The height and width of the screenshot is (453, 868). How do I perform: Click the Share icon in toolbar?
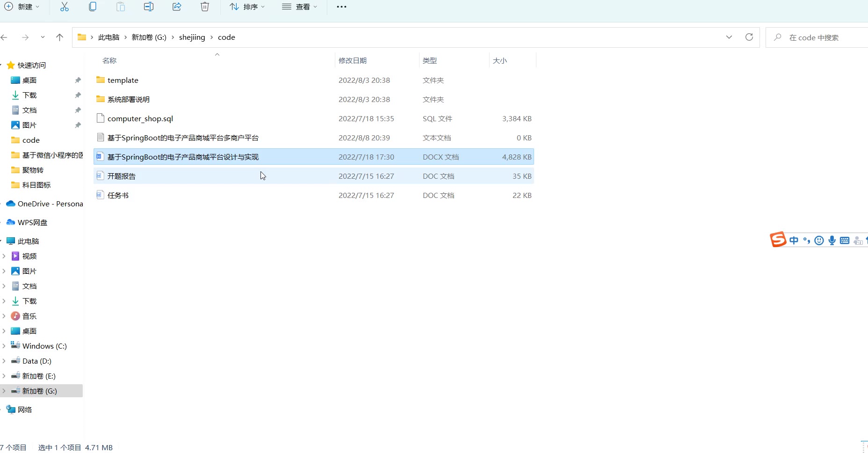(x=177, y=7)
